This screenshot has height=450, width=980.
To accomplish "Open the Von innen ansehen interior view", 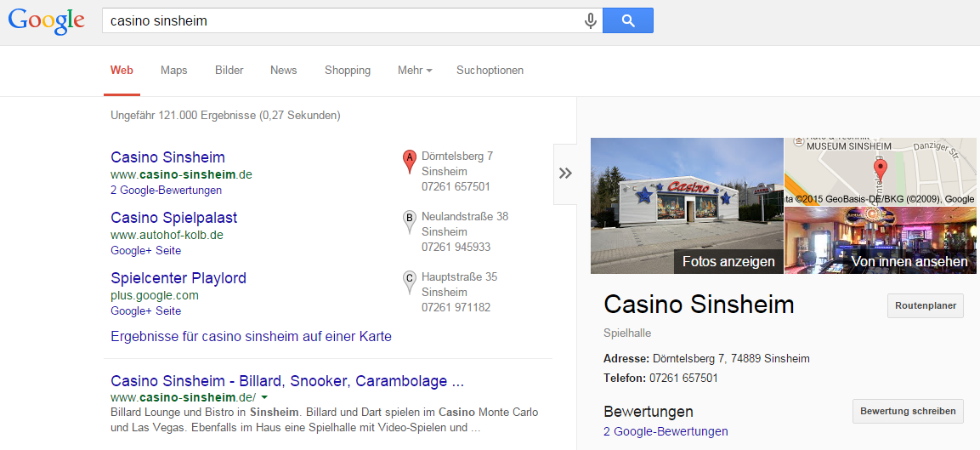I will click(880, 241).
